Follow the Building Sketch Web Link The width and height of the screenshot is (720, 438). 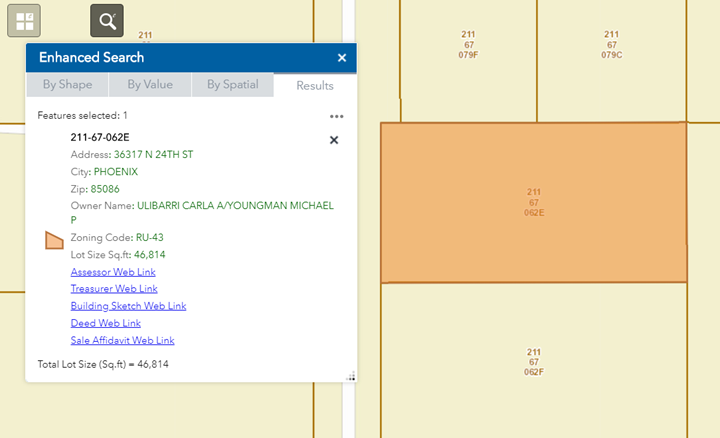(128, 306)
